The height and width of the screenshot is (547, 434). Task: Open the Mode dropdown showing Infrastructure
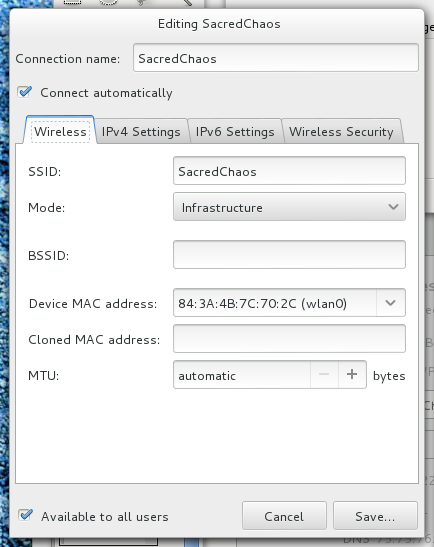pos(289,207)
